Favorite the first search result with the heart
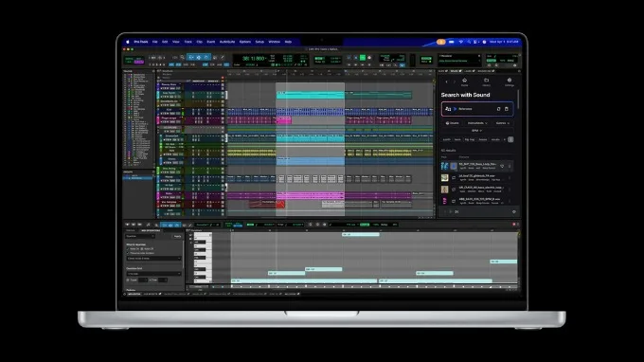The image size is (644, 362). click(x=502, y=166)
